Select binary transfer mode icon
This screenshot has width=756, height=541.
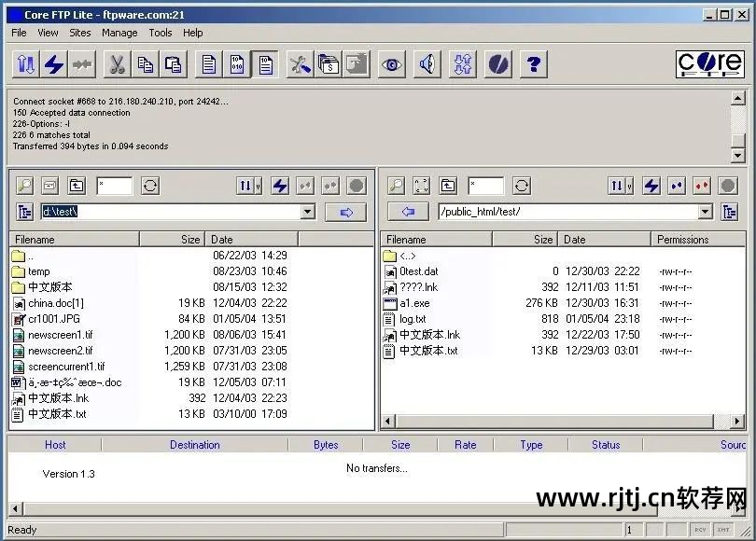coord(237,64)
